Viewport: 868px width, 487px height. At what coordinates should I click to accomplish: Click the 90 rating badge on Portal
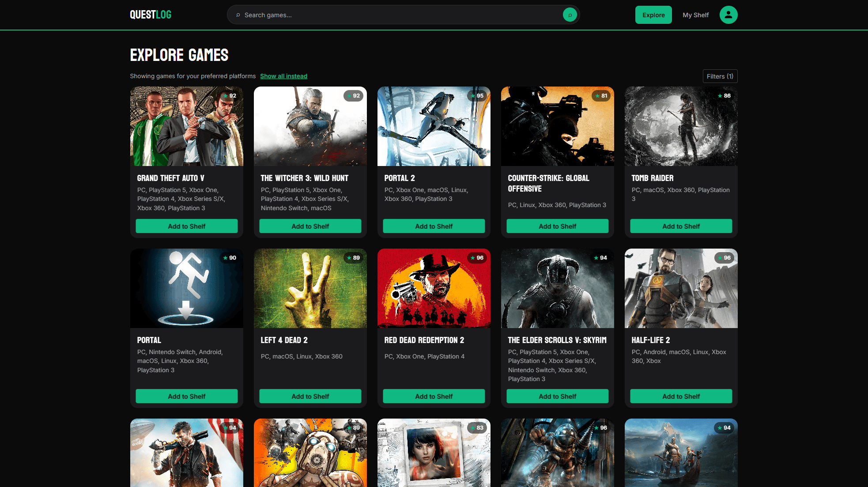[230, 258]
